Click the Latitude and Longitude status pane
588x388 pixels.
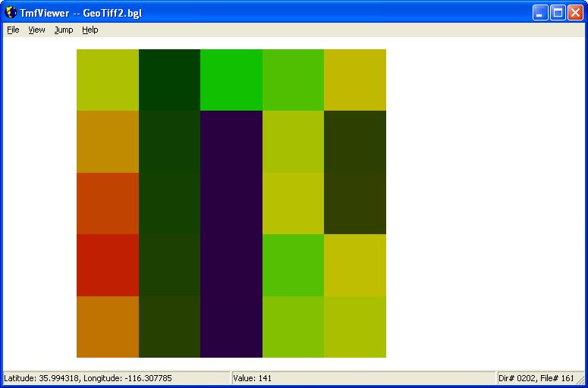coord(116,378)
